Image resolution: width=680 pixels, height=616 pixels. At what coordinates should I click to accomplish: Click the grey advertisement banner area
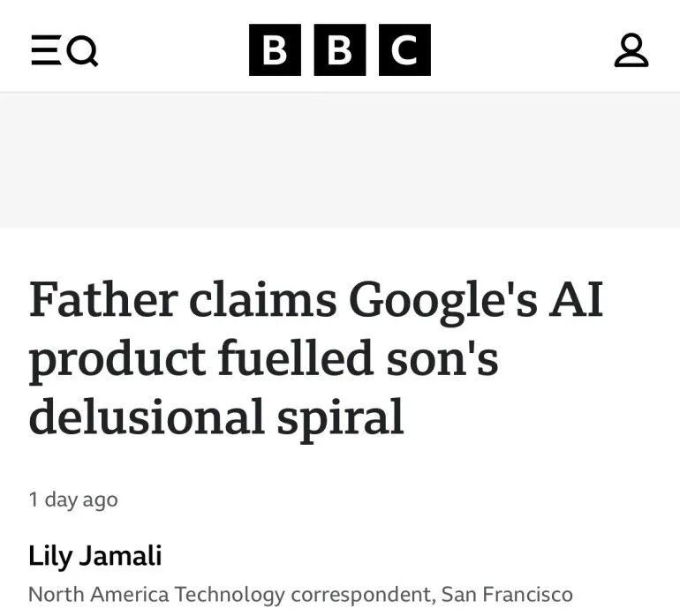[340, 160]
